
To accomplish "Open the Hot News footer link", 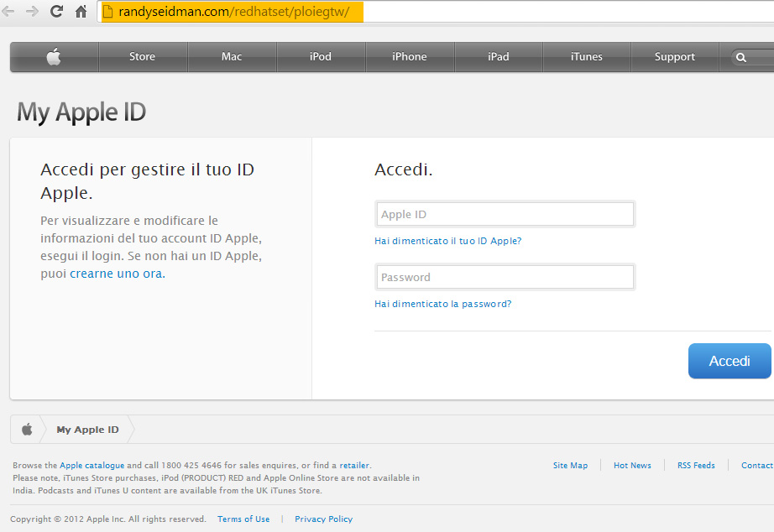I will pos(632,466).
